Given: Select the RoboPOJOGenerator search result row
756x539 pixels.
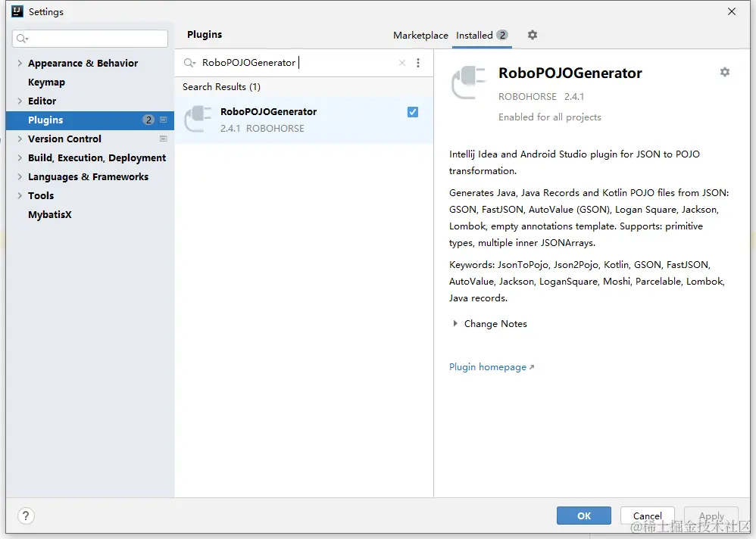Looking at the screenshot, I should 304,120.
